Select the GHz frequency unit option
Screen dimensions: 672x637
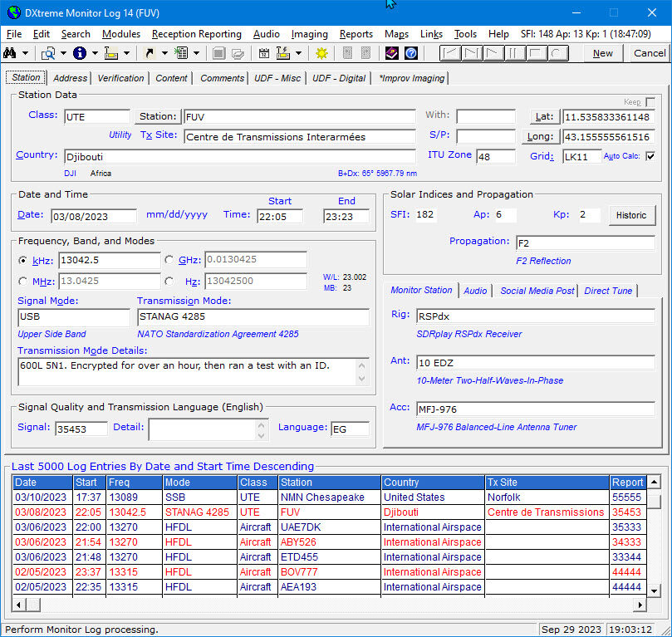click(x=170, y=260)
